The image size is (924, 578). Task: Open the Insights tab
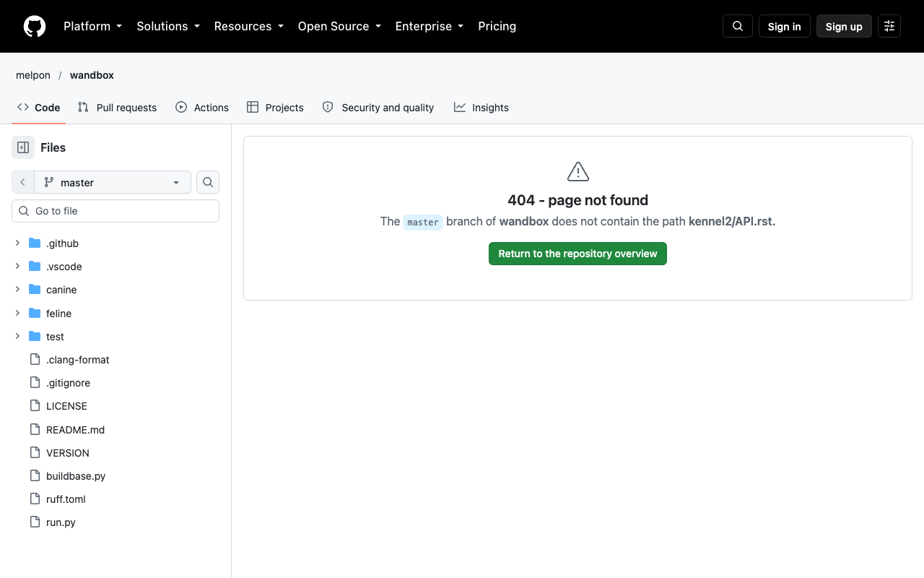tap(481, 107)
